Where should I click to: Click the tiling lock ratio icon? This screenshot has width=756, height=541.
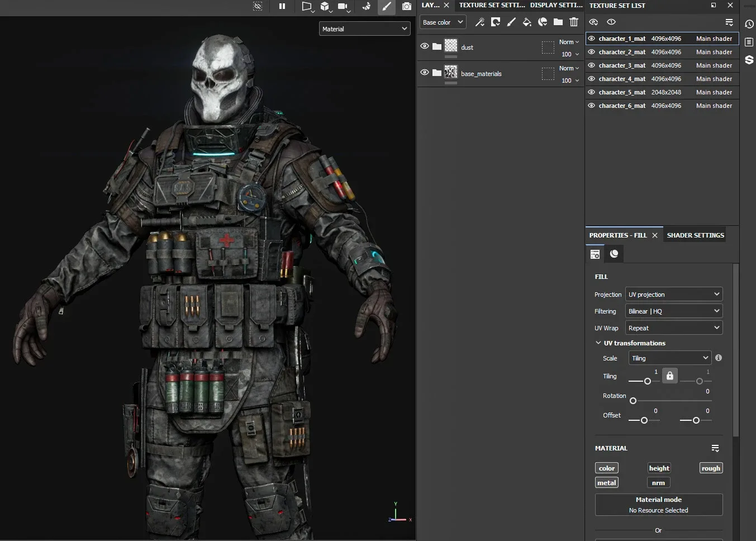[x=669, y=376]
